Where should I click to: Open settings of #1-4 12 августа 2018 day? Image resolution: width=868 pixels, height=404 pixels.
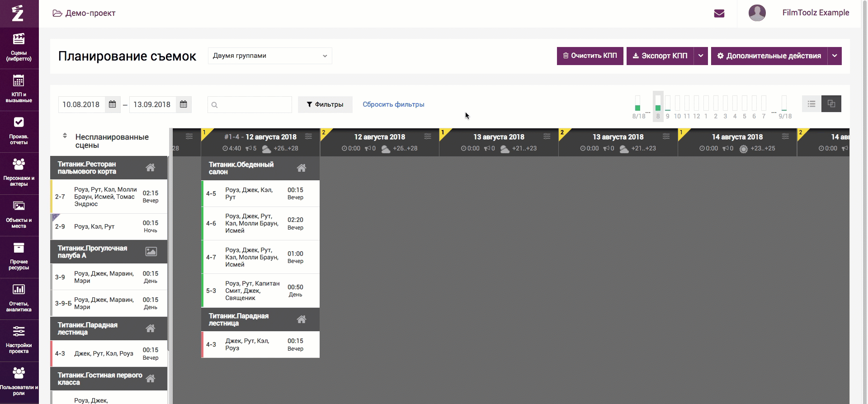click(308, 136)
